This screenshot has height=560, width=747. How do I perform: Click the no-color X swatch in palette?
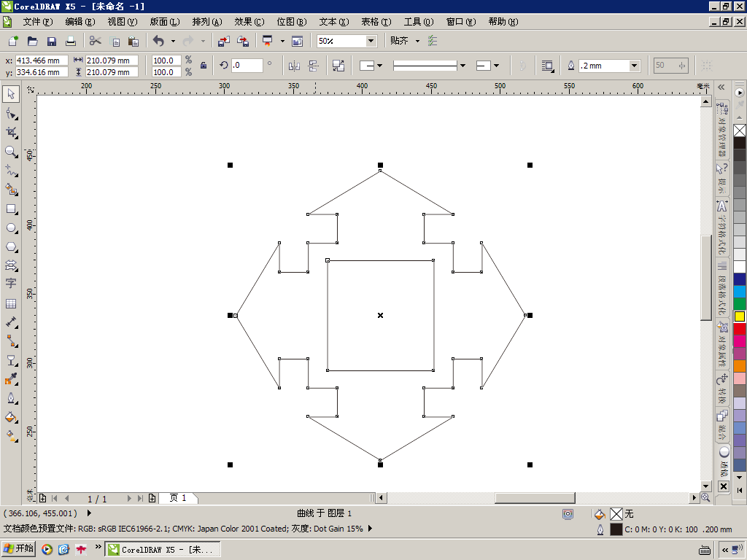pyautogui.click(x=740, y=130)
